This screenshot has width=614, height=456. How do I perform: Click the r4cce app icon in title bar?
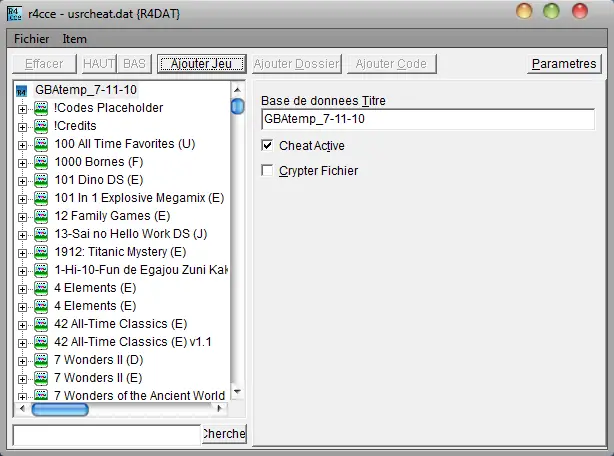(14, 14)
